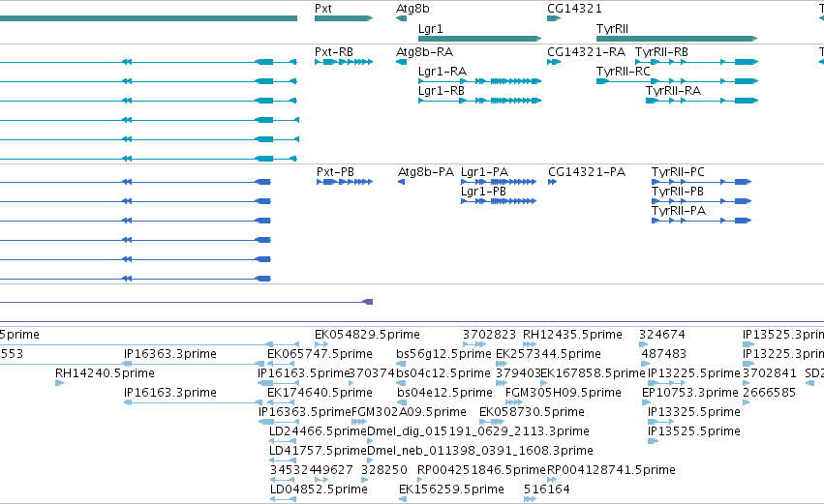The width and height of the screenshot is (824, 504).
Task: Select the FGM305H09.5prime EST
Action: click(564, 393)
